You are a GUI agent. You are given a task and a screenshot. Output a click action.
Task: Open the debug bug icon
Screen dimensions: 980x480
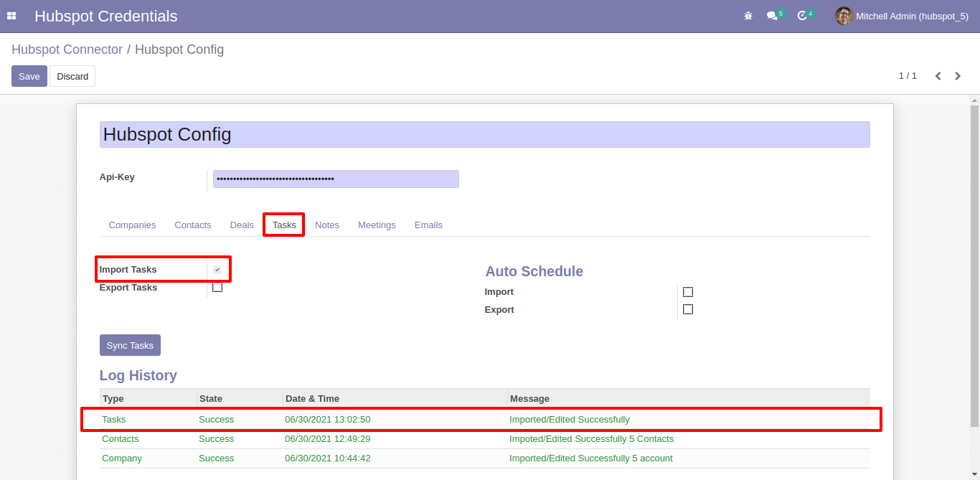point(748,16)
